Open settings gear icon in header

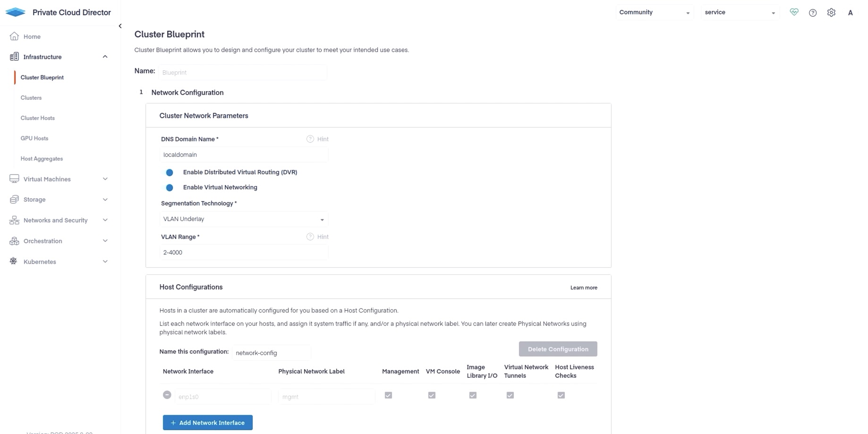pyautogui.click(x=831, y=13)
